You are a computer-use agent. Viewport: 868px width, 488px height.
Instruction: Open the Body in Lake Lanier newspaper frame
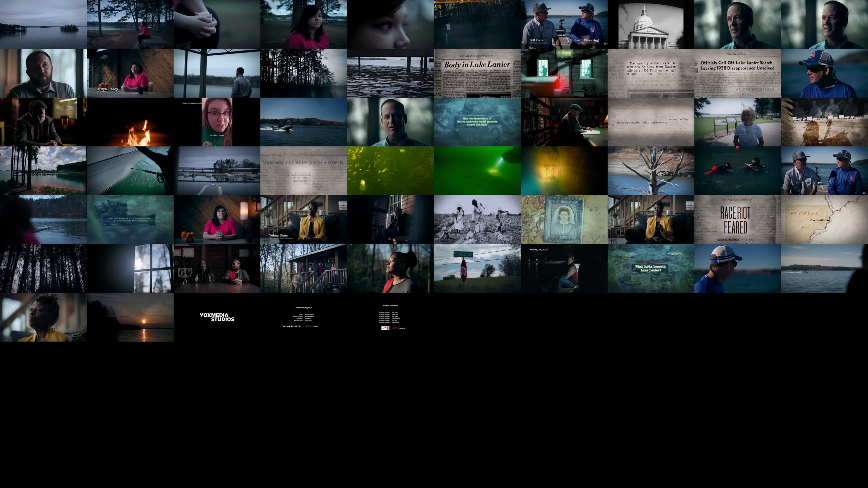(477, 73)
